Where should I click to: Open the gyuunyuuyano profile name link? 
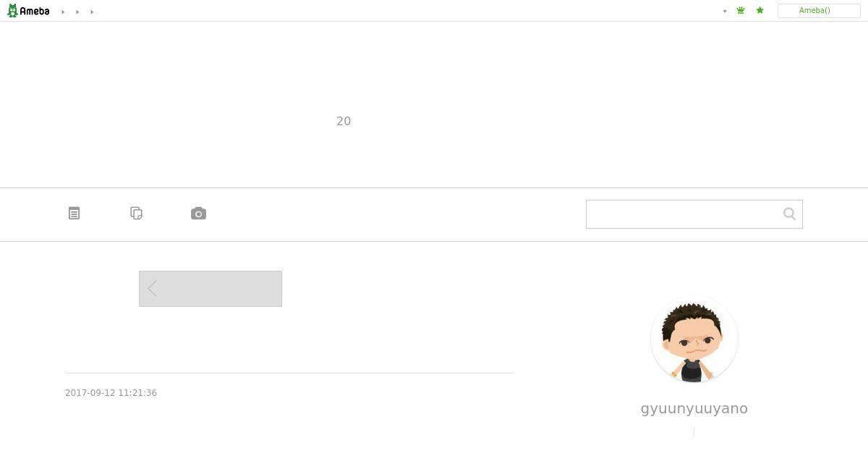694,408
